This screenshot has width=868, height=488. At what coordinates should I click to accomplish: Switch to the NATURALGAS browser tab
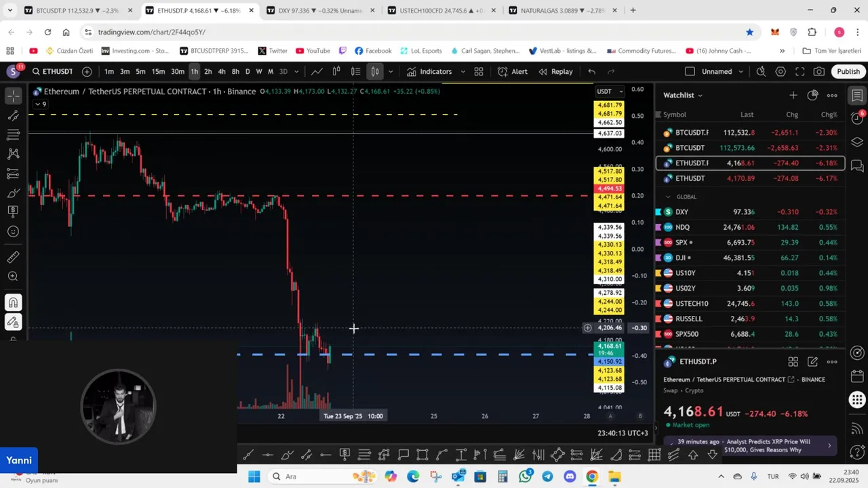(x=562, y=10)
